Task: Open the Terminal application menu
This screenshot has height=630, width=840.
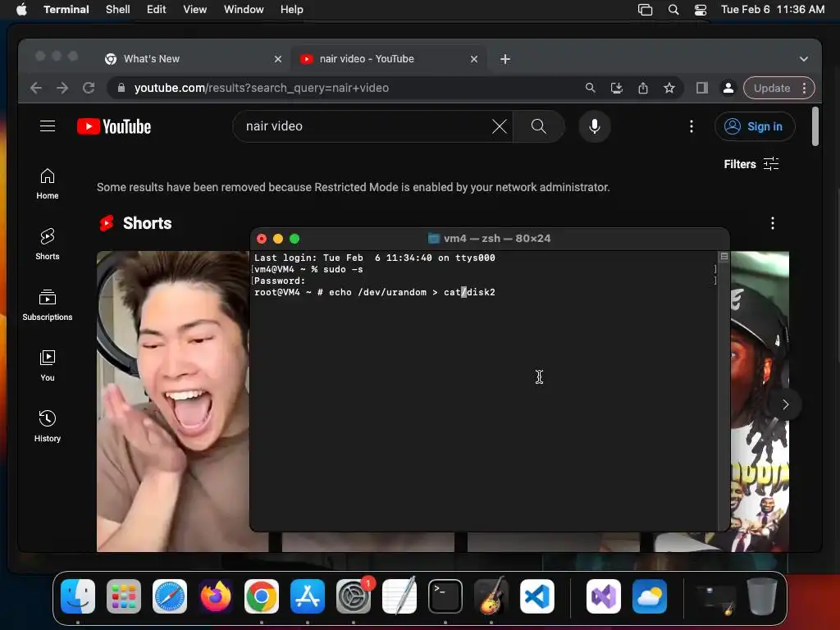Action: pos(66,9)
